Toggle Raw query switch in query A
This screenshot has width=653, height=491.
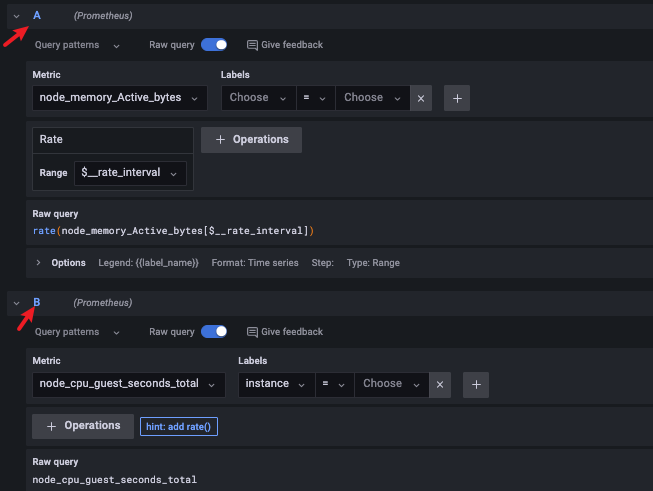pos(214,45)
